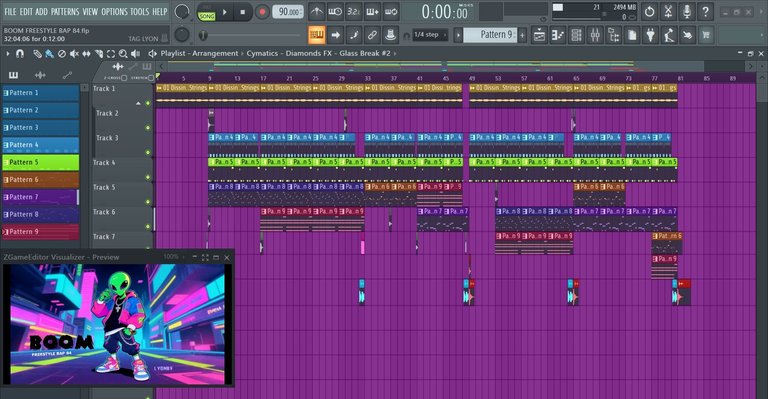Viewport: 768px width, 399px height.
Task: Open the Browser panel button
Action: click(613, 35)
